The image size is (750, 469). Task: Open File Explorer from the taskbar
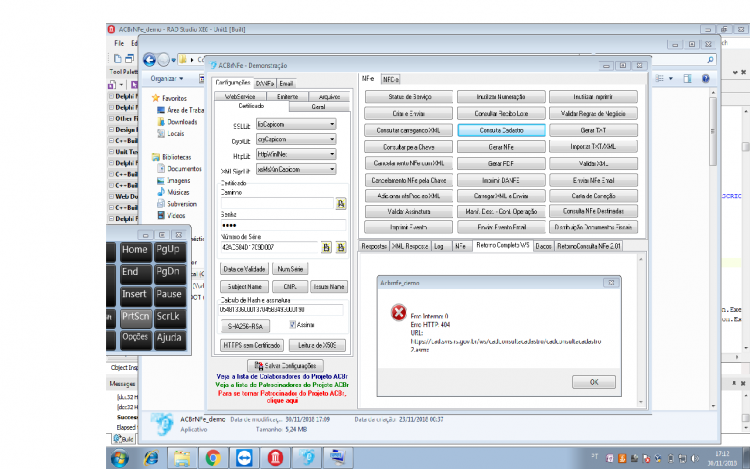coord(182,458)
